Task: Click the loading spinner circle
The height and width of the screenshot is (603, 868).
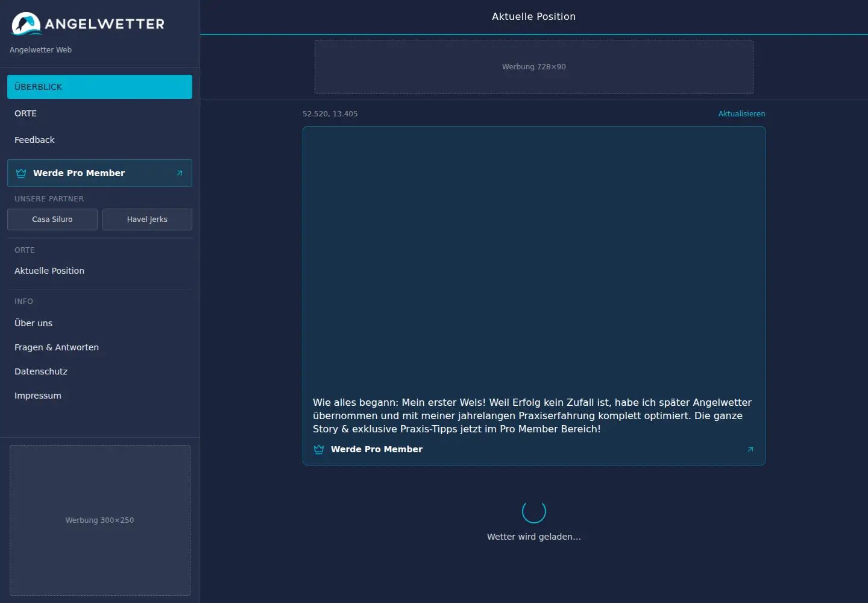Action: click(534, 511)
